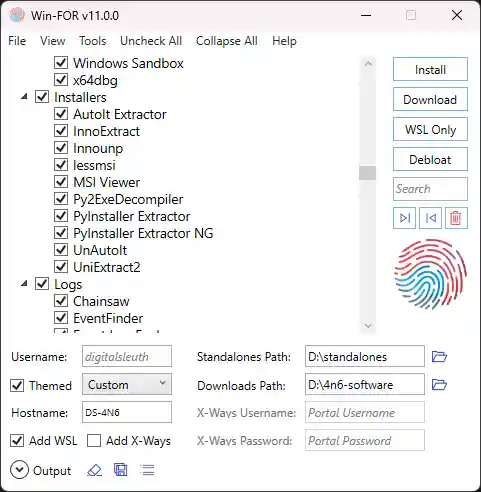This screenshot has width=481, height=492.
Task: Uncheck the EventFinder checkbox
Action: [61, 318]
